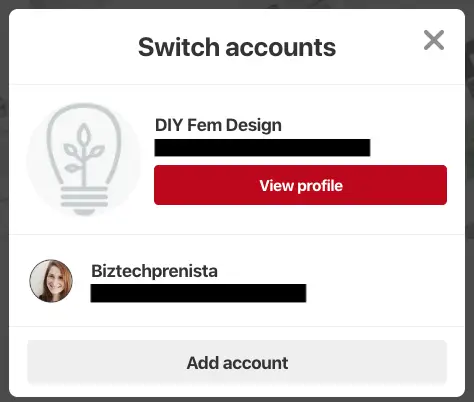This screenshot has width=474, height=402.
Task: Add another account
Action: 237,362
